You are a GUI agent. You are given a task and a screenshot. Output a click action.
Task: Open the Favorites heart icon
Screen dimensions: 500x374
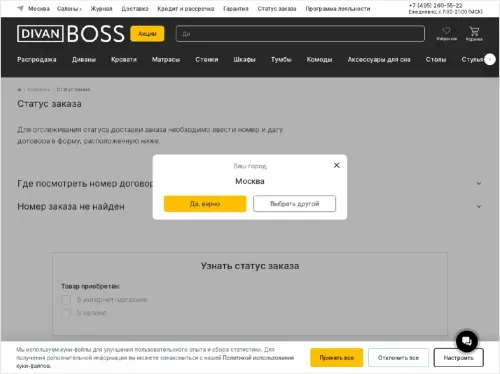coord(446,31)
